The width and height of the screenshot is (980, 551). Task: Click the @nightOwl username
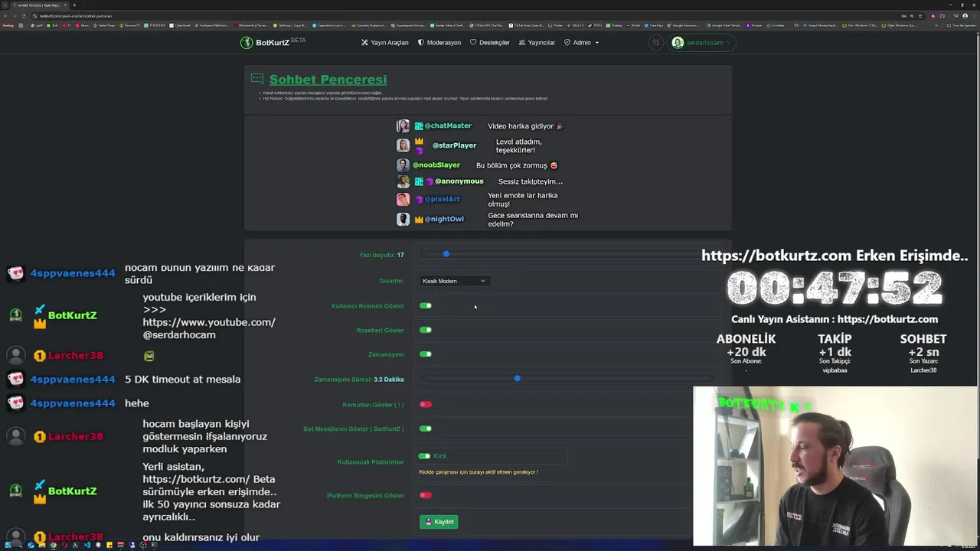point(444,219)
